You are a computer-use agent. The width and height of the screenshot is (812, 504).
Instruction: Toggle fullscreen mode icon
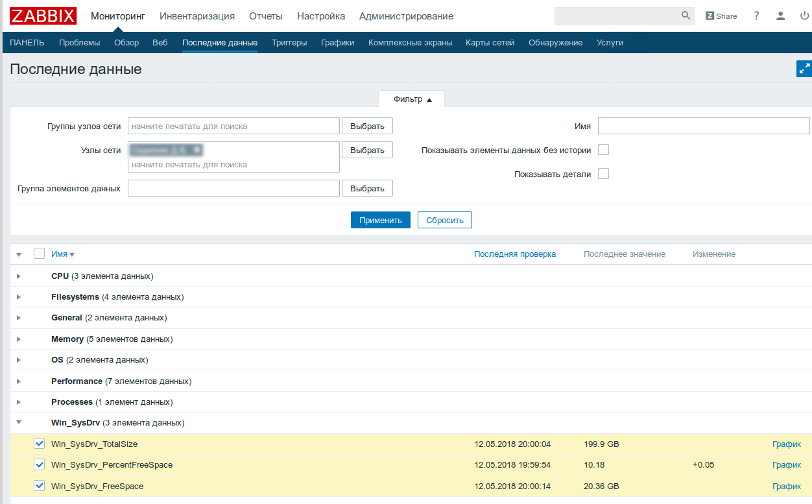[804, 69]
